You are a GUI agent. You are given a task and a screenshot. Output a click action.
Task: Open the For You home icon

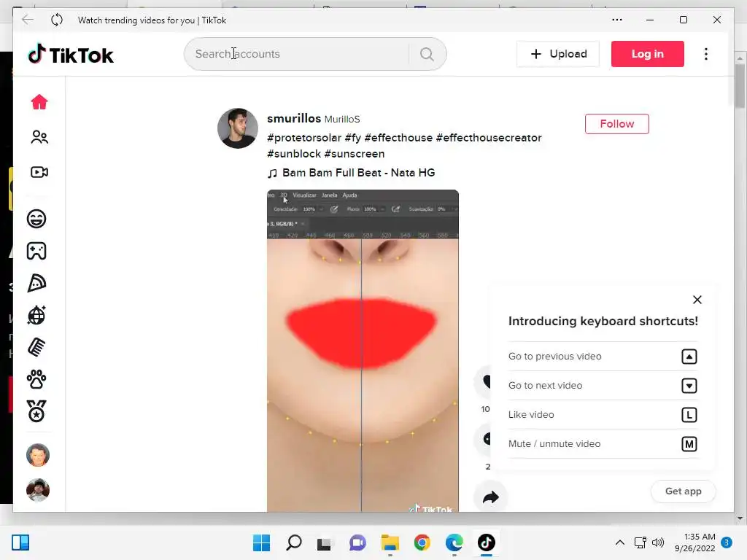(39, 102)
